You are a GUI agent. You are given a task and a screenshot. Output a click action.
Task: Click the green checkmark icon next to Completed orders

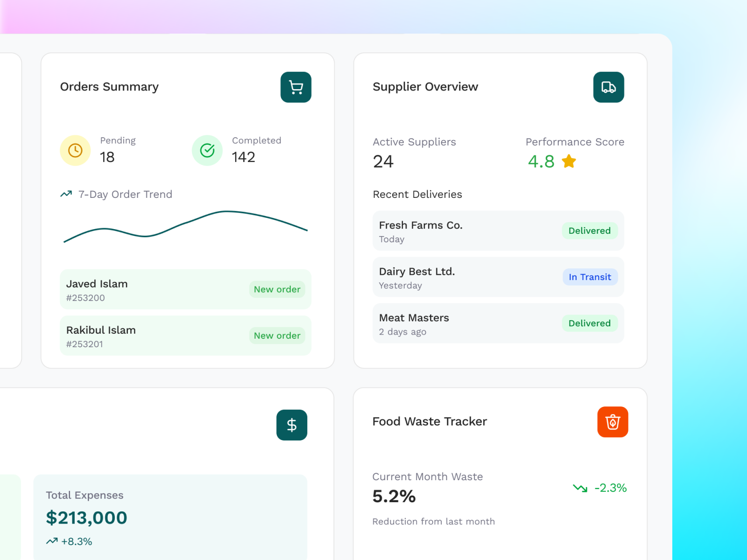click(207, 150)
